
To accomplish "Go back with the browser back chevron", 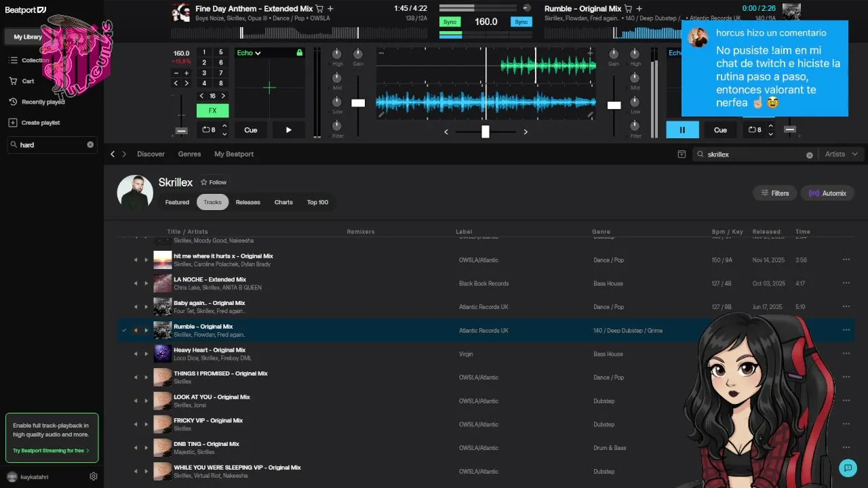I will pyautogui.click(x=113, y=155).
